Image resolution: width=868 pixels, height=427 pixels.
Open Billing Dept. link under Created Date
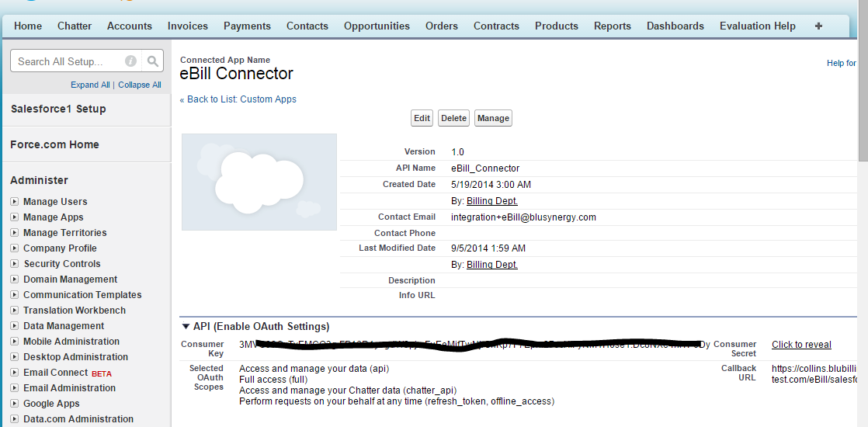coord(492,200)
